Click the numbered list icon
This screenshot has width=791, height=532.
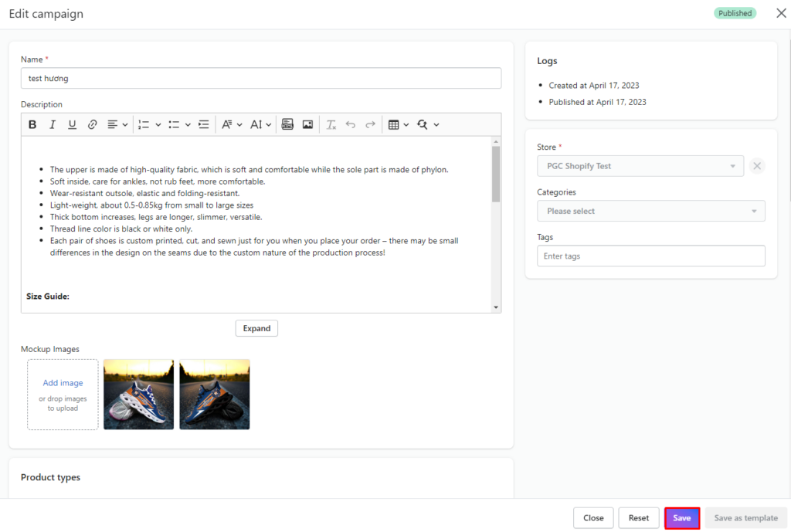click(x=144, y=124)
